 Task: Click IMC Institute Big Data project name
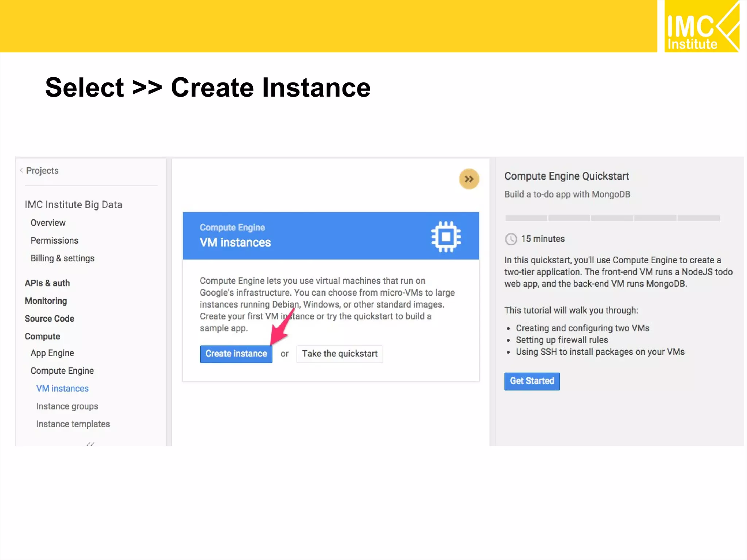(73, 205)
